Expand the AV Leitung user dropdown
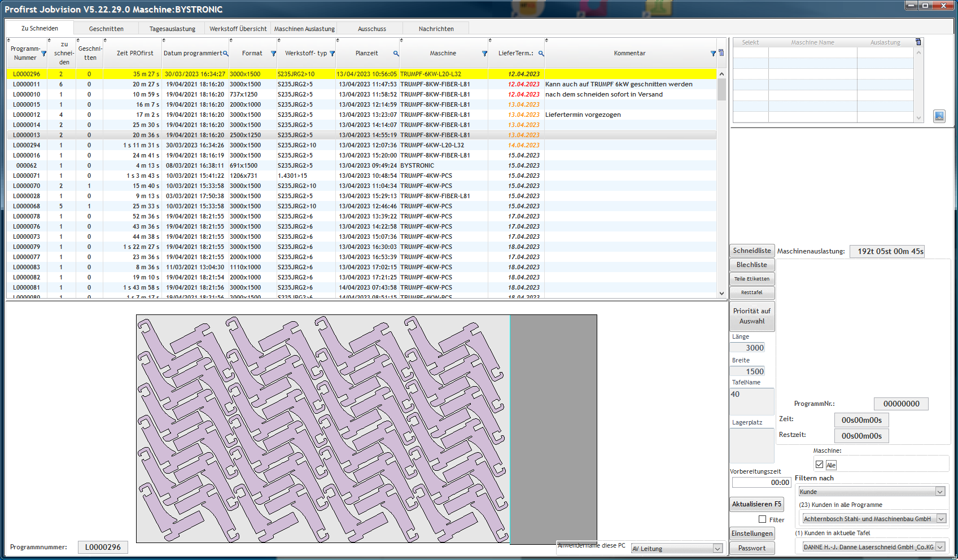 pos(717,549)
